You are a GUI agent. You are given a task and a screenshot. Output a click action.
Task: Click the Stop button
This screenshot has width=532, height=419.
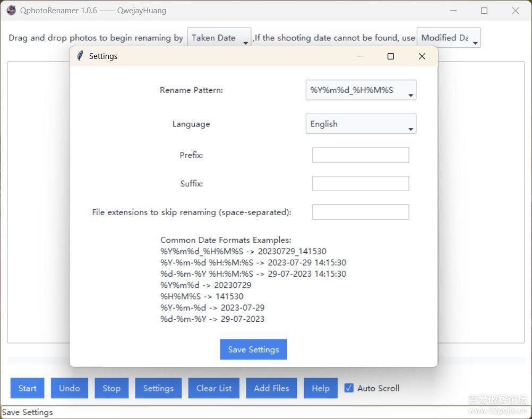(111, 388)
